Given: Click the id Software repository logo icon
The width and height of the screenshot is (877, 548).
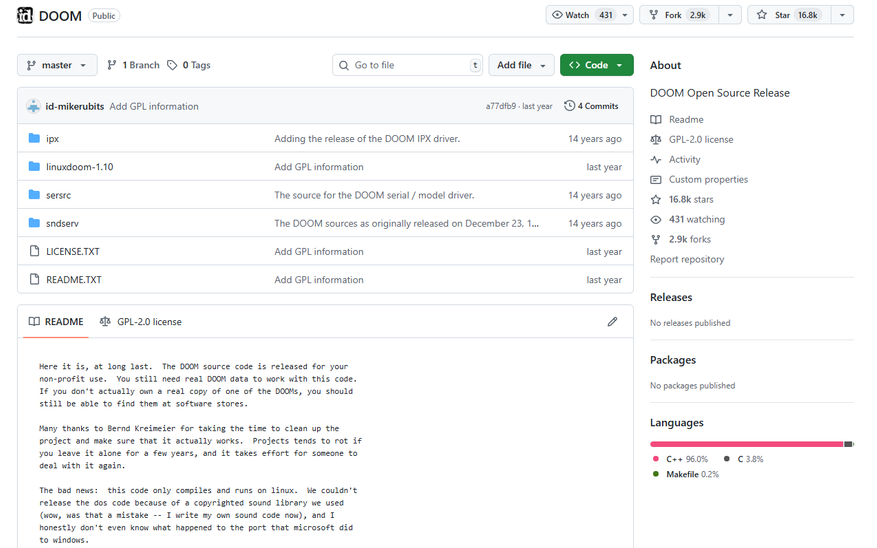Looking at the screenshot, I should pyautogui.click(x=25, y=16).
